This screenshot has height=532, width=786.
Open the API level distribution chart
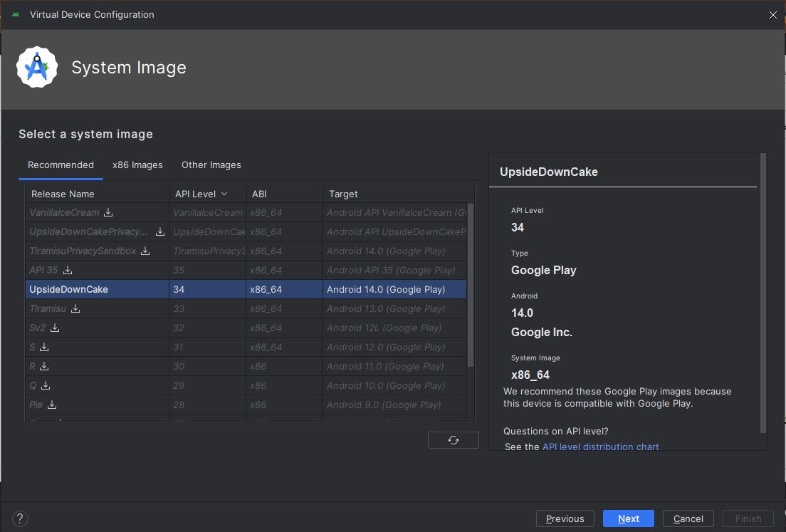coord(600,447)
